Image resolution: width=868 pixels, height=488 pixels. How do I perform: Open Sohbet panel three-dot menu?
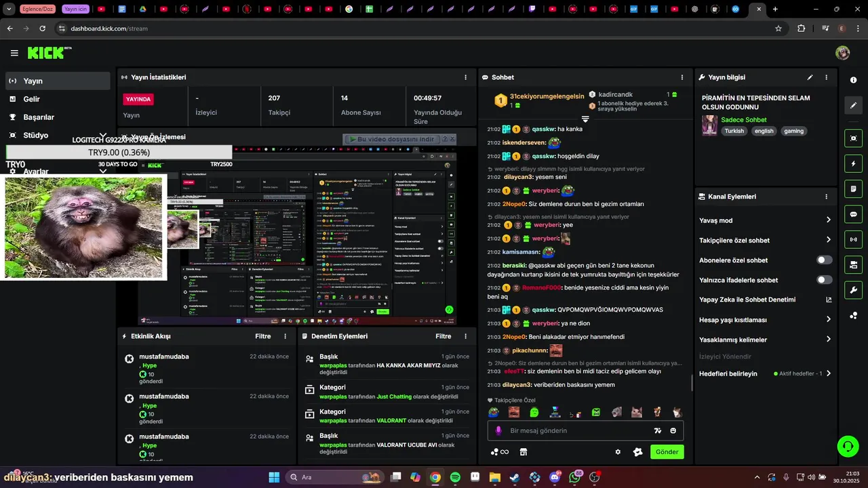pos(682,77)
